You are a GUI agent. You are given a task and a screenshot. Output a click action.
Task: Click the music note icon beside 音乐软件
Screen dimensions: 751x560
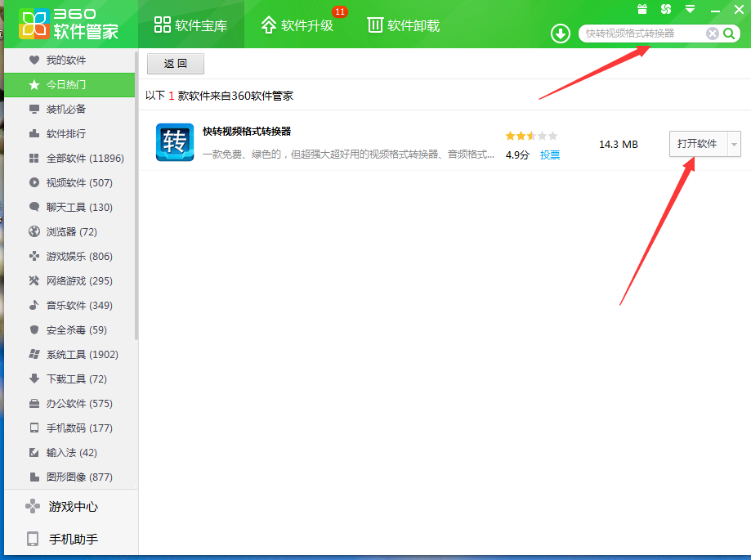34,305
